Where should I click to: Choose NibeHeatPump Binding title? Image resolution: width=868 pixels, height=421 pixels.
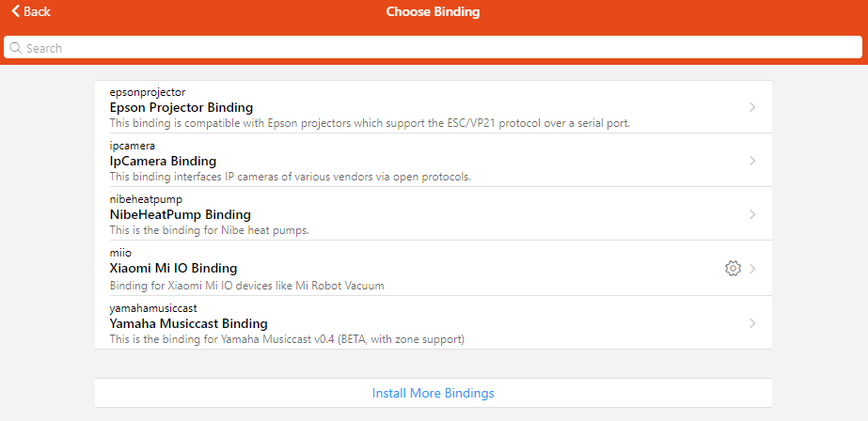180,214
